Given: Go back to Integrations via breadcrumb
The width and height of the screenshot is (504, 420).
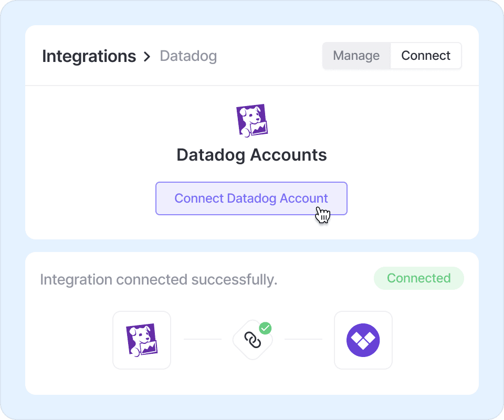Looking at the screenshot, I should pyautogui.click(x=89, y=56).
